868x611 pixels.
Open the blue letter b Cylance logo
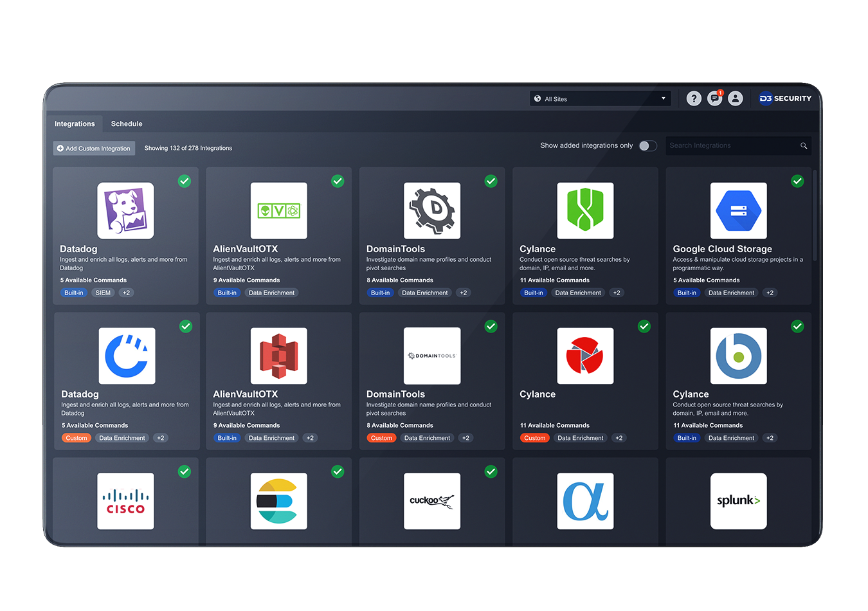point(739,356)
